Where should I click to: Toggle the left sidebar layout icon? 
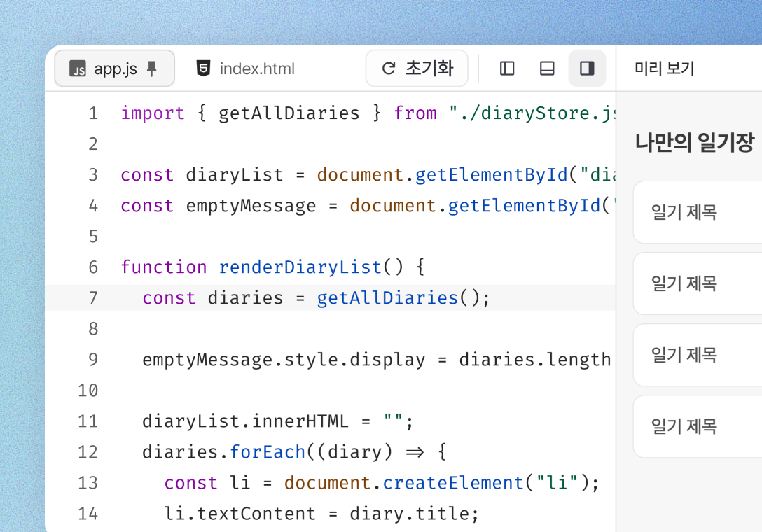coord(507,69)
